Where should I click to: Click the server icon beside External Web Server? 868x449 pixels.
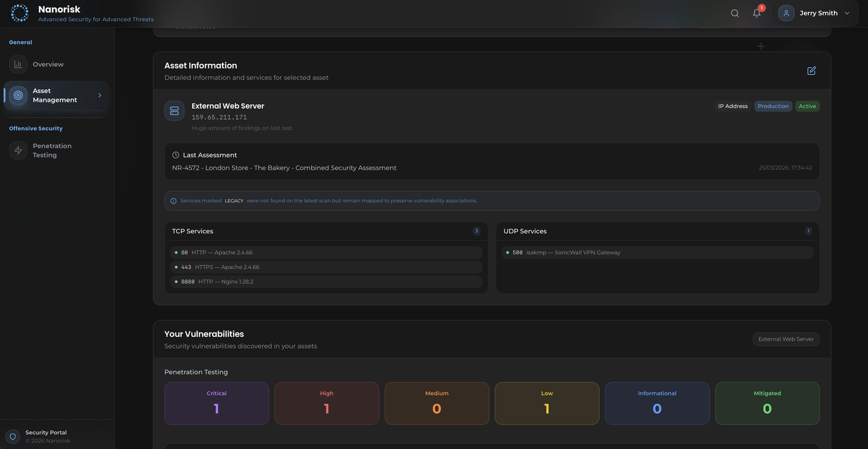coord(174,110)
